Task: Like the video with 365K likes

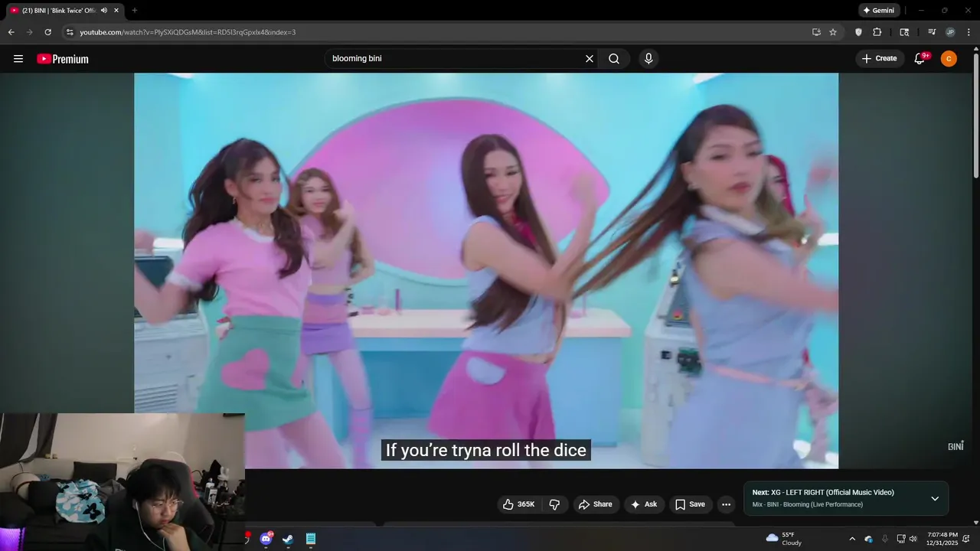Action: 518,504
